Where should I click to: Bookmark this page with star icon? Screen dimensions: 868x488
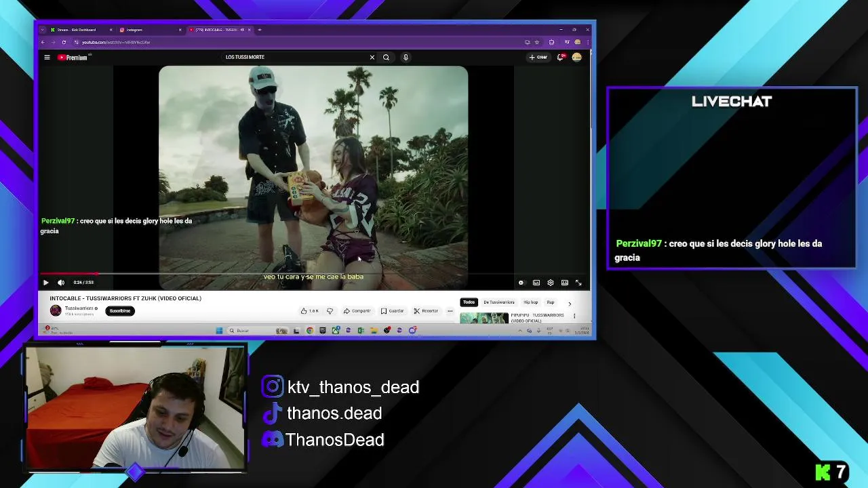[537, 42]
